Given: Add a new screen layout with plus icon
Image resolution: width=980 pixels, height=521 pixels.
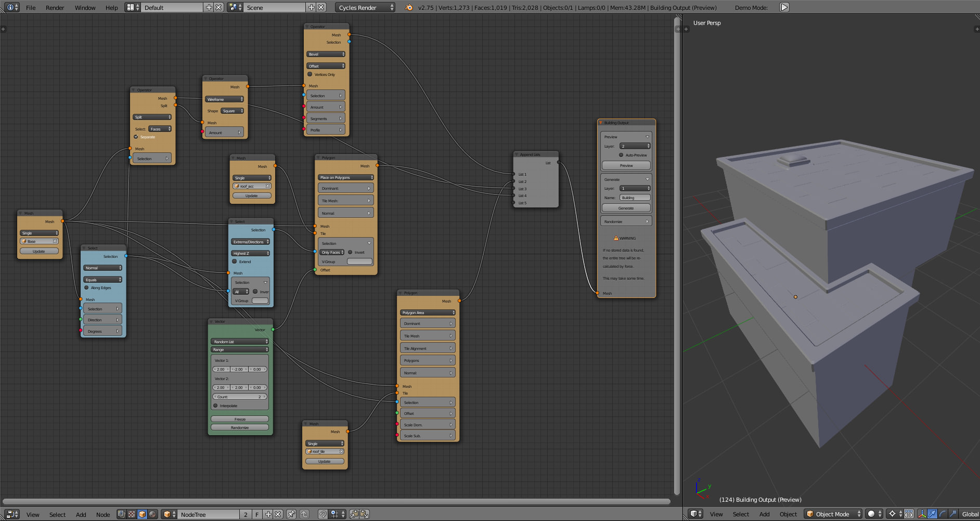Looking at the screenshot, I should [209, 7].
